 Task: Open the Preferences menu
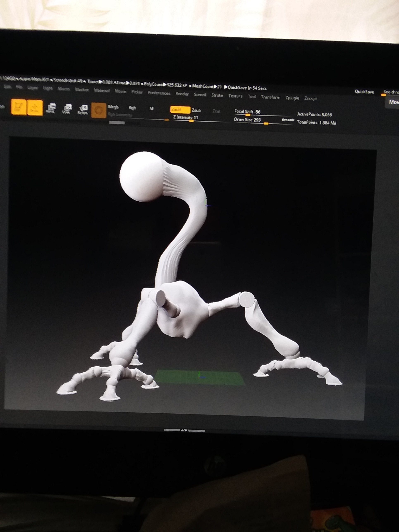click(x=159, y=93)
